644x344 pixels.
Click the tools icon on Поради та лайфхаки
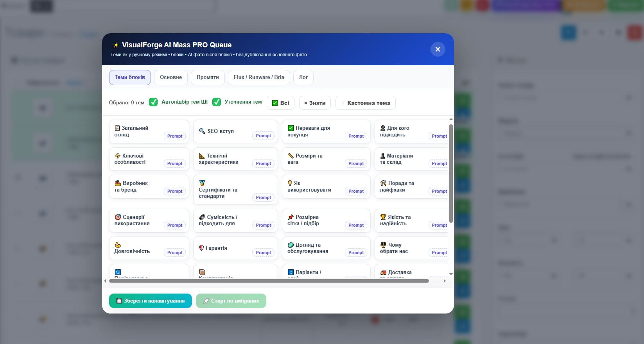(x=383, y=183)
